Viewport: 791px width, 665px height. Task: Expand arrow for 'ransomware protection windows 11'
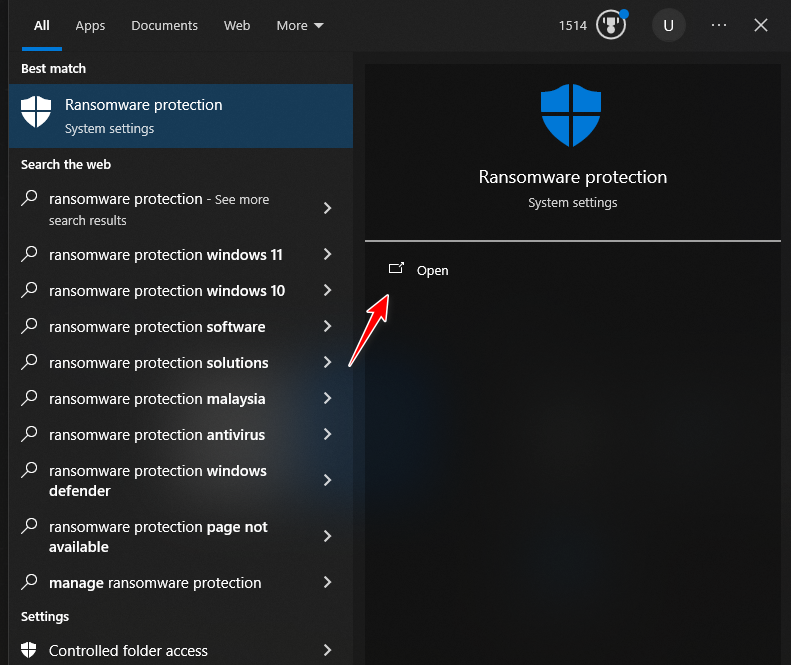point(327,255)
